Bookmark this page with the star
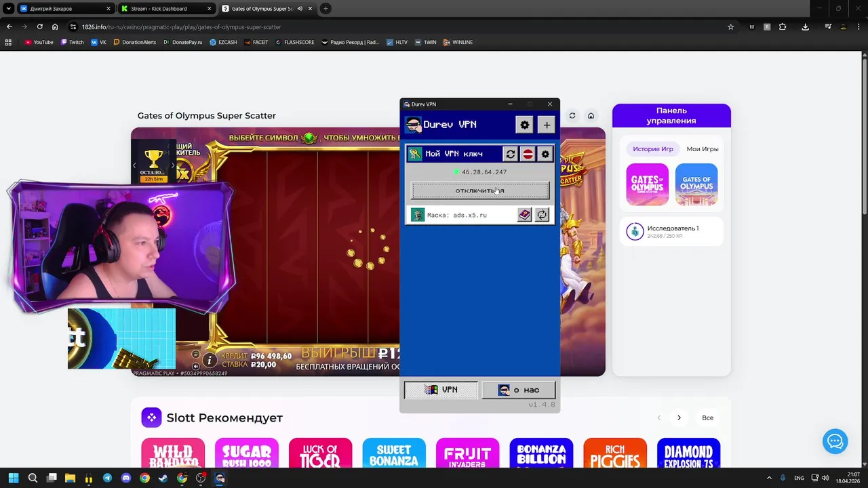The width and height of the screenshot is (868, 488). point(730,27)
